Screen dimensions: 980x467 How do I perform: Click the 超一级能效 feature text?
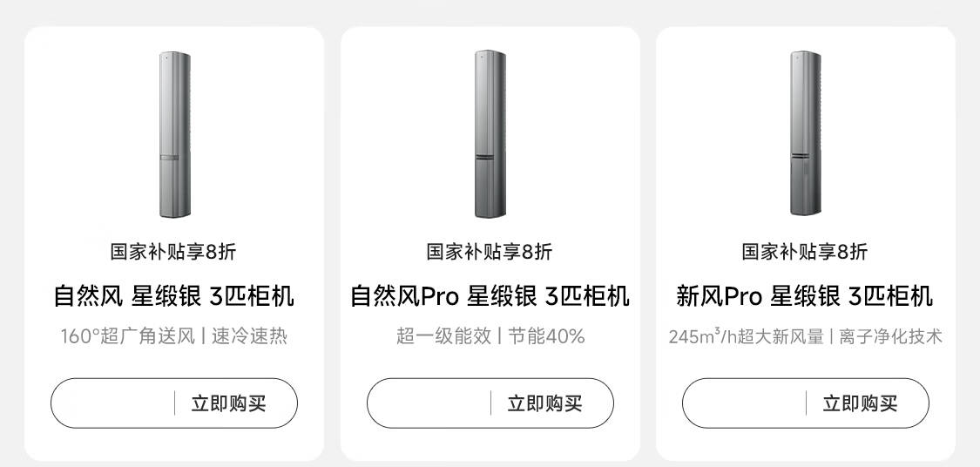[x=443, y=336]
